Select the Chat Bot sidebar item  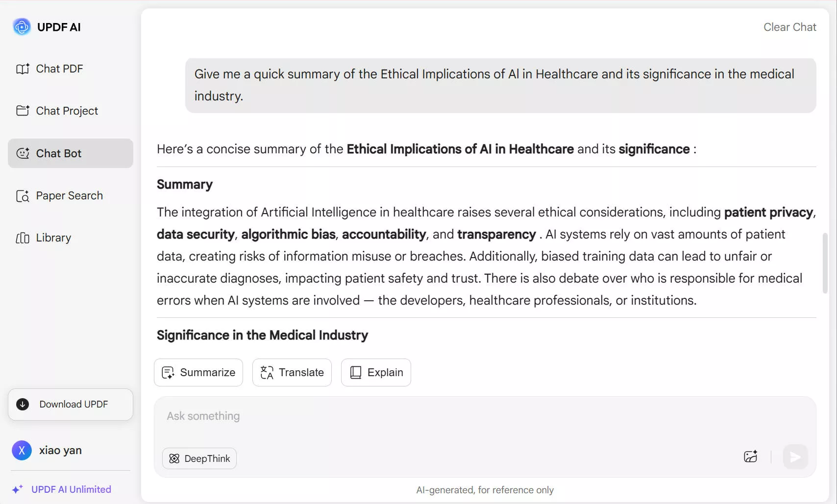click(70, 153)
